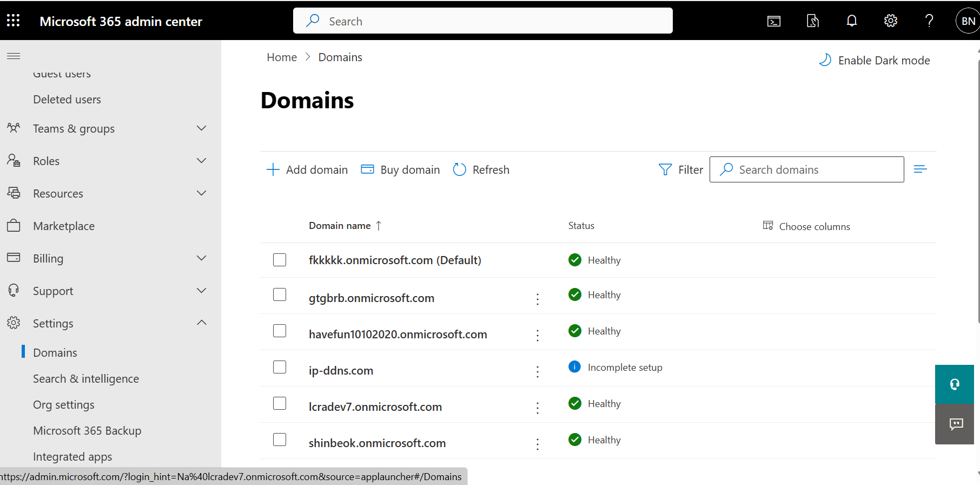Expand the Billing chevron
The width and height of the screenshot is (980, 485).
tap(202, 258)
